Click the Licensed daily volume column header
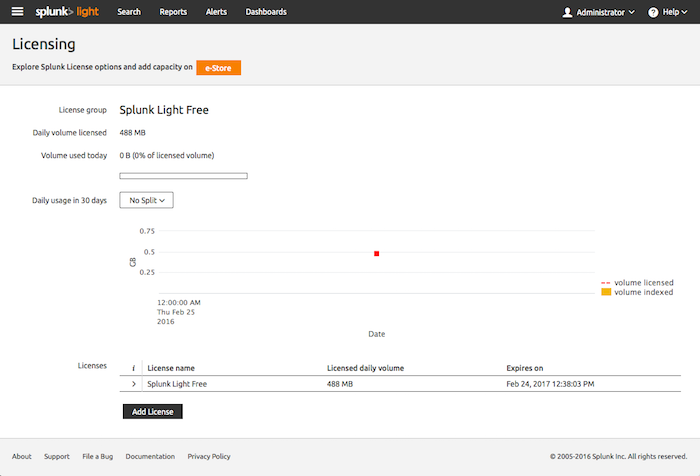 click(x=365, y=368)
